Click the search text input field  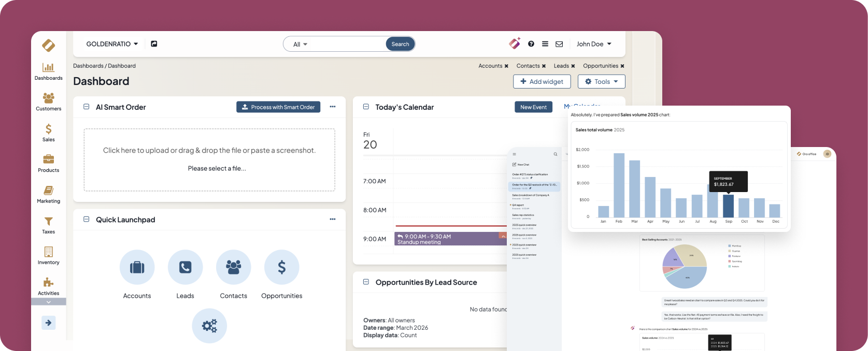click(x=347, y=44)
